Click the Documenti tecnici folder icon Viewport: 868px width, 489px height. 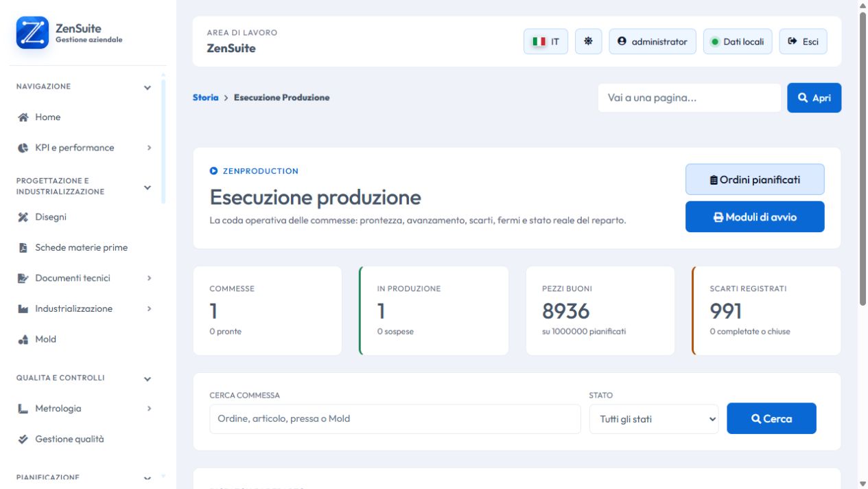tap(23, 278)
